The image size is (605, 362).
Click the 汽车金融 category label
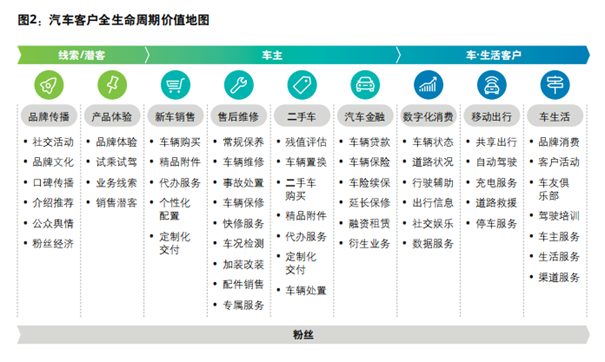coord(365,116)
